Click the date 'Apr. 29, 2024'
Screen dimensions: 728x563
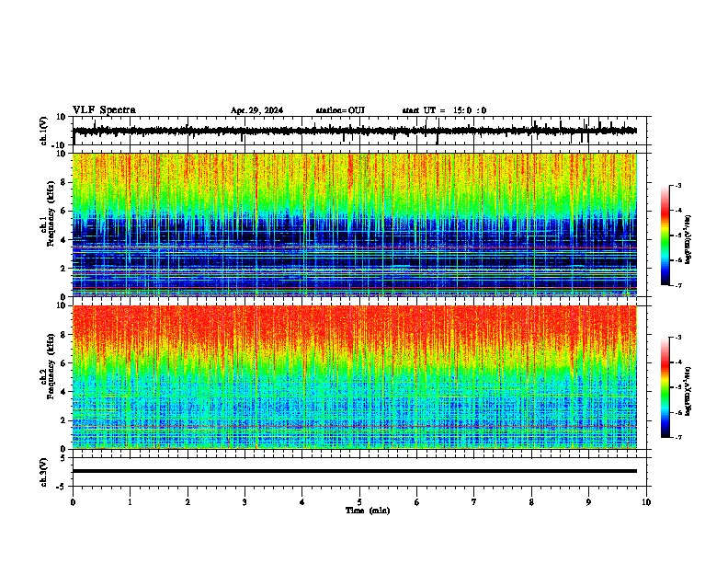point(256,110)
